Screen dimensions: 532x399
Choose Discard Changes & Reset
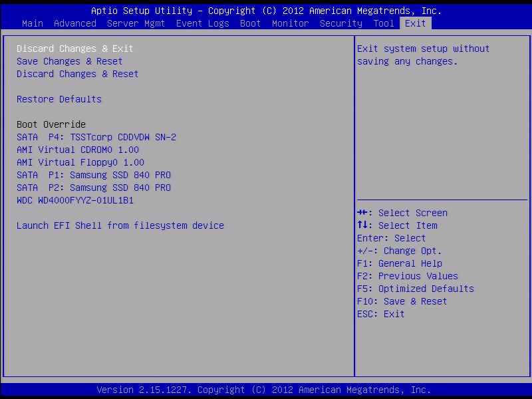(78, 74)
